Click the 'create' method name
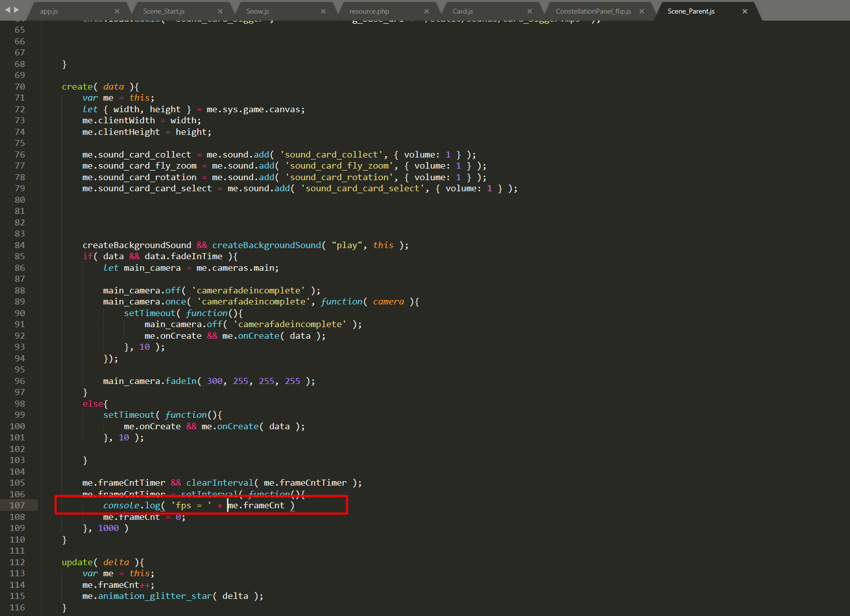 (x=78, y=87)
